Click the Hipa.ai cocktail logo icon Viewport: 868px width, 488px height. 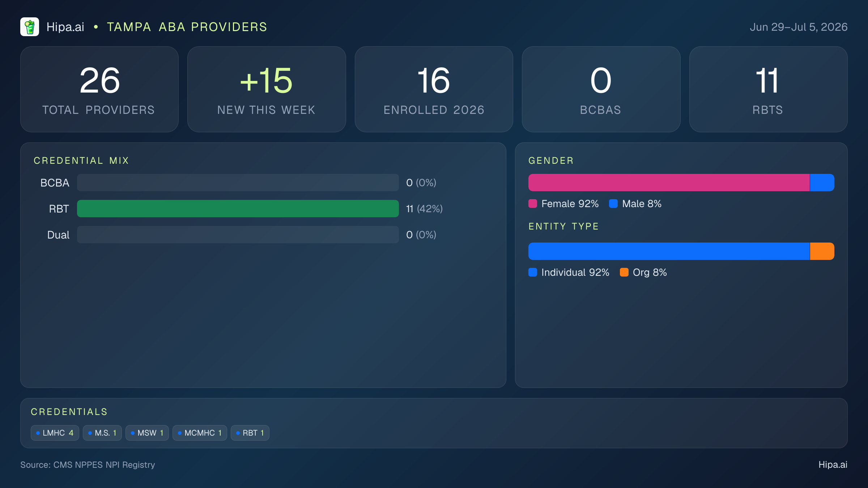(30, 27)
